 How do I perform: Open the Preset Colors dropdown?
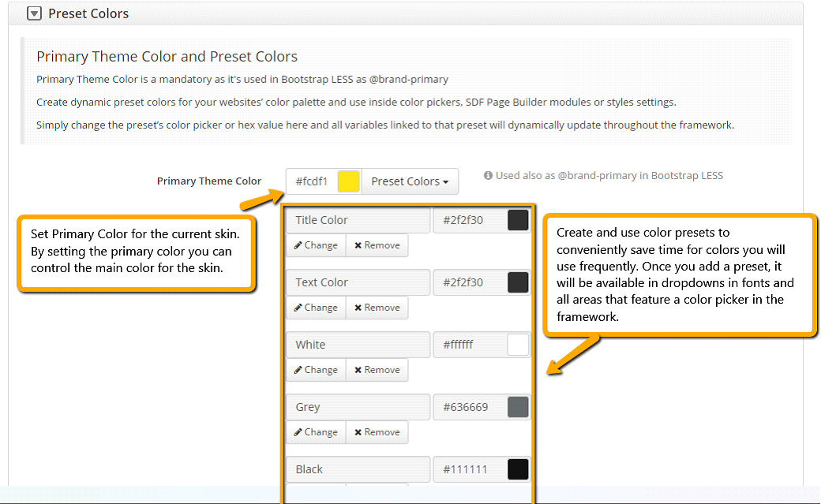tap(409, 181)
